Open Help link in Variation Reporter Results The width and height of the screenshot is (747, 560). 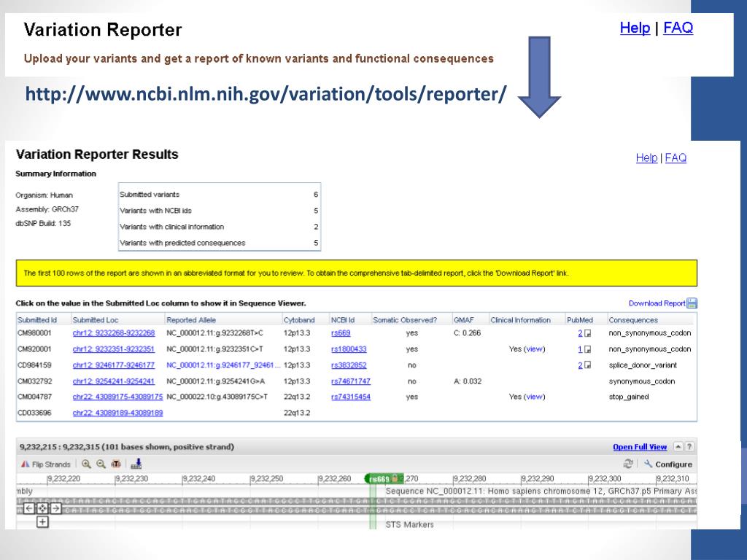tap(646, 157)
